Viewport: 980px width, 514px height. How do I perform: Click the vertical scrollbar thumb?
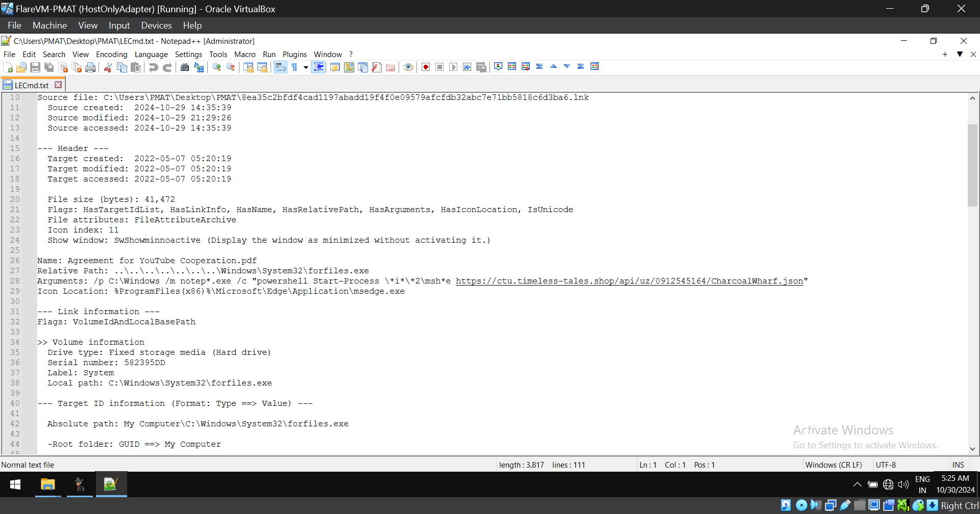(972, 165)
